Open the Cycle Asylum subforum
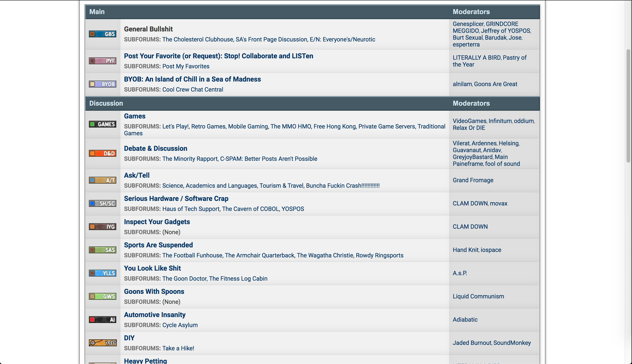Screen dimensions: 632x364 pyautogui.click(x=180, y=325)
